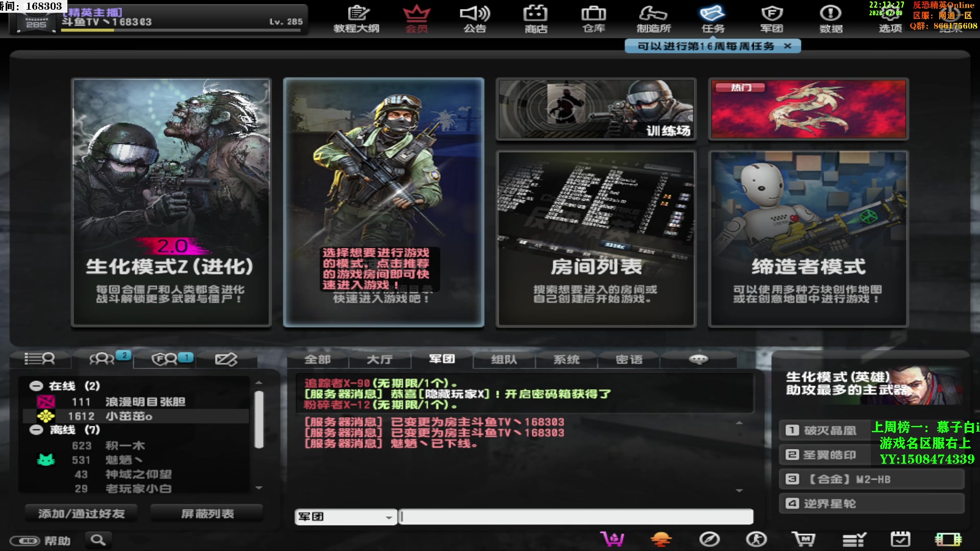Open the shopping cart icon
980x551 pixels.
[803, 539]
